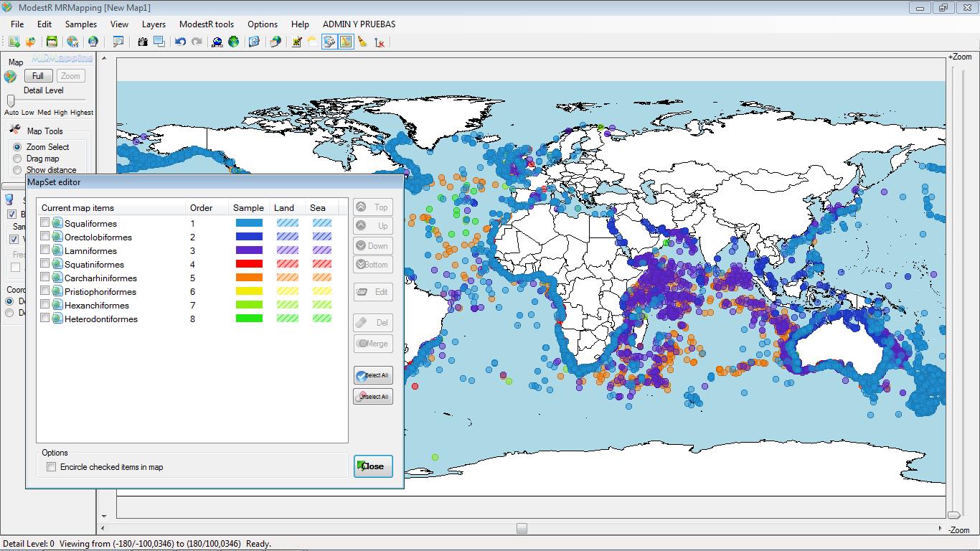980x551 pixels.
Task: Click the Detail Level slider handle
Action: 11,100
